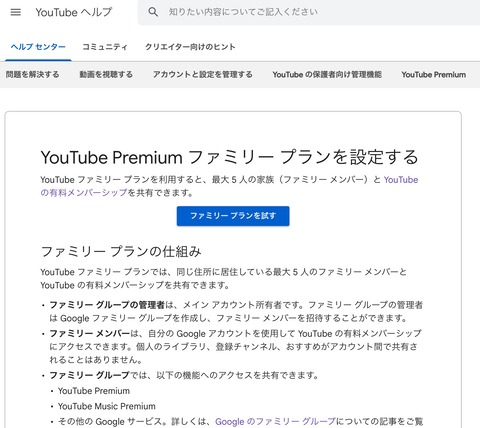The height and width of the screenshot is (428, 480).
Task: Open the hamburger main menu
Action: coord(16,12)
